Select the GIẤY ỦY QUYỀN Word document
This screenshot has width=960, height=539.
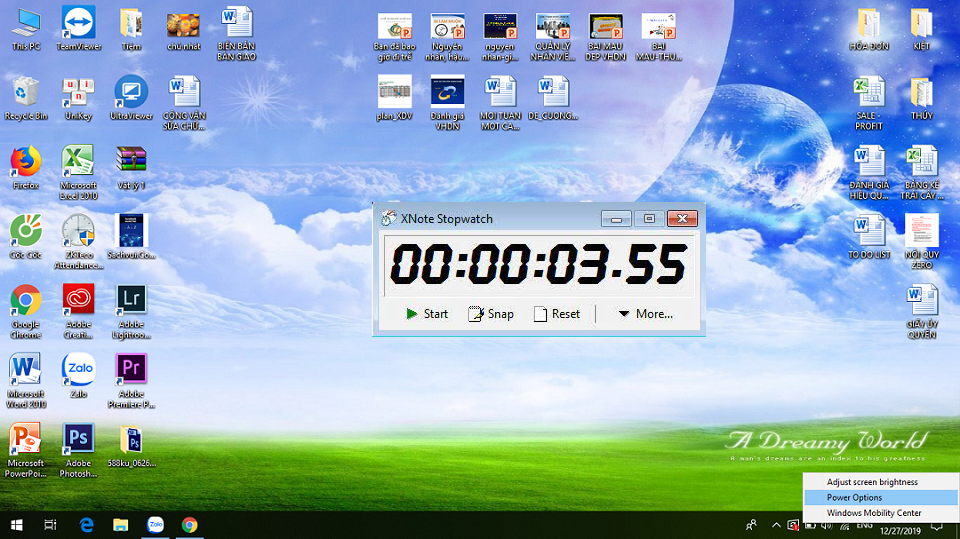tap(921, 311)
